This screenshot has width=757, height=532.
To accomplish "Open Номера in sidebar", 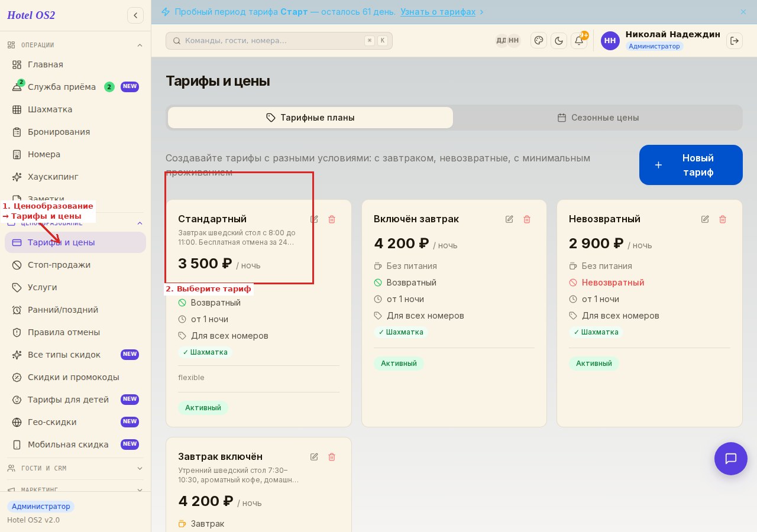I will point(75,154).
